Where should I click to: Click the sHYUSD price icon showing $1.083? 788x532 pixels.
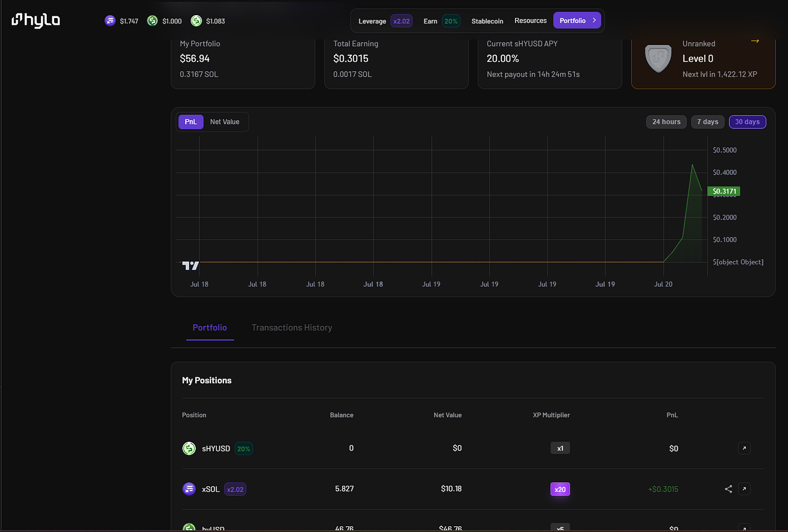[196, 21]
